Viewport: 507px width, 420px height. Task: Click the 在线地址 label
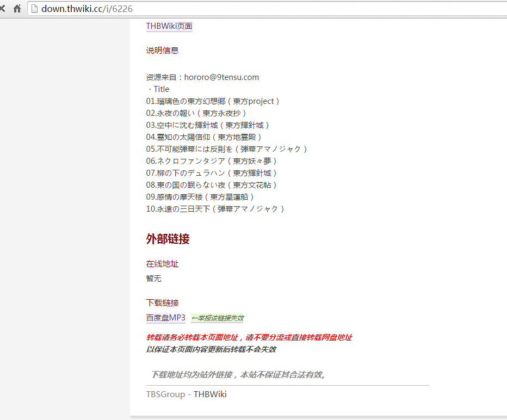[162, 264]
